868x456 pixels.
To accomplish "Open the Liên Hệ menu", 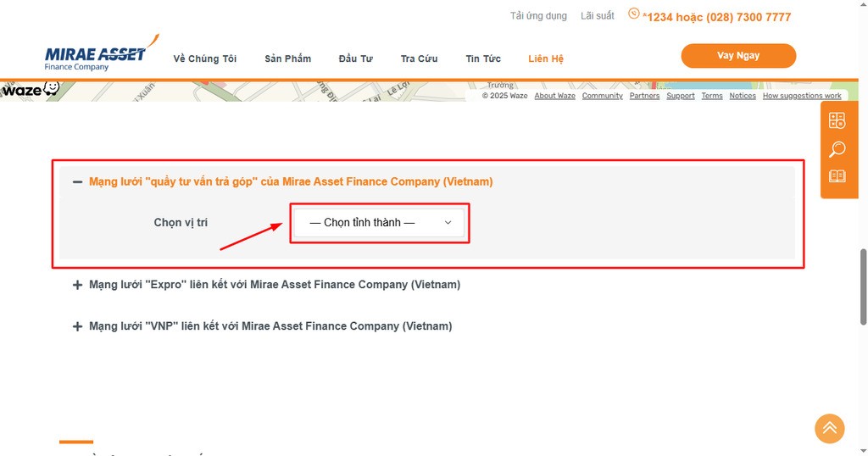I will 546,58.
